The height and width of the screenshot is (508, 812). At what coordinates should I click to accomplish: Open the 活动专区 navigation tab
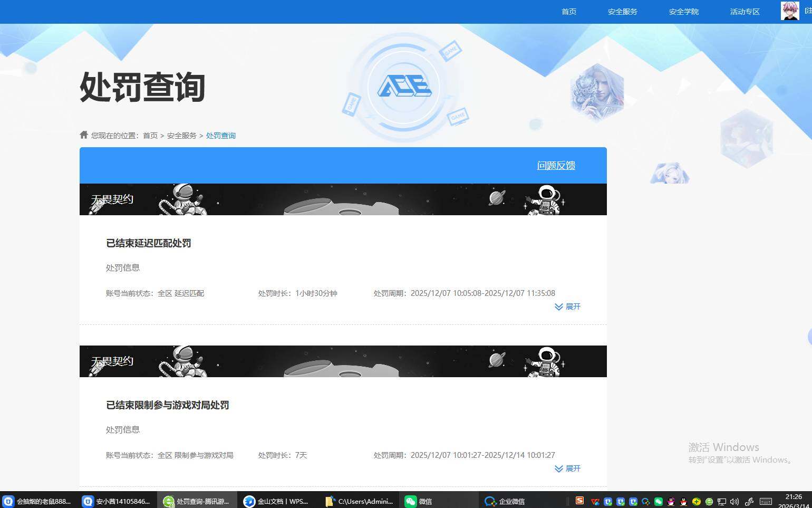(745, 11)
